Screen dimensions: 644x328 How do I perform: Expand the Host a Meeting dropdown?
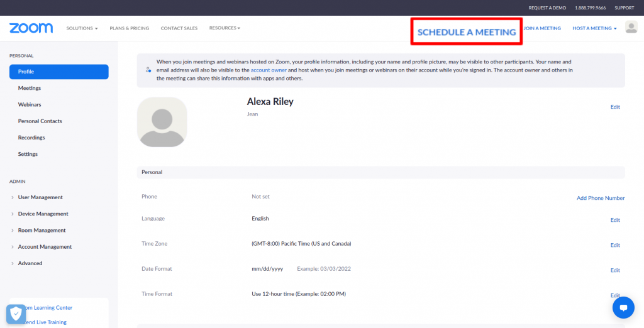(x=594, y=28)
